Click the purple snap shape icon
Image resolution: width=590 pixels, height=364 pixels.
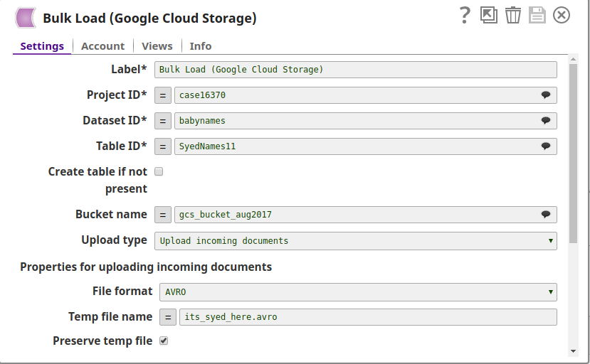pyautogui.click(x=26, y=18)
